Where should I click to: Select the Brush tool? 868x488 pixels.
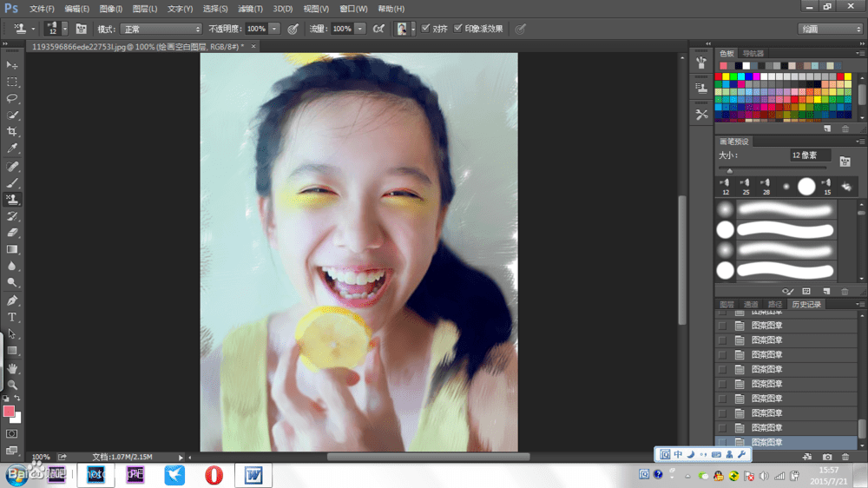[x=11, y=183]
